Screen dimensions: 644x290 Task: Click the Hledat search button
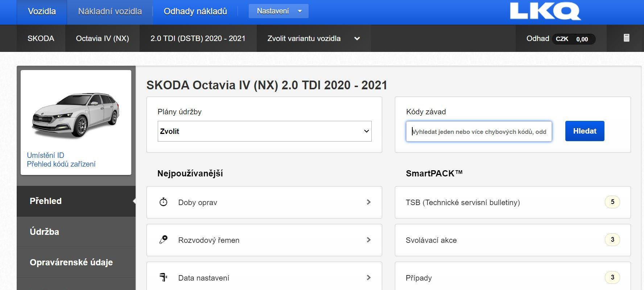tap(585, 131)
